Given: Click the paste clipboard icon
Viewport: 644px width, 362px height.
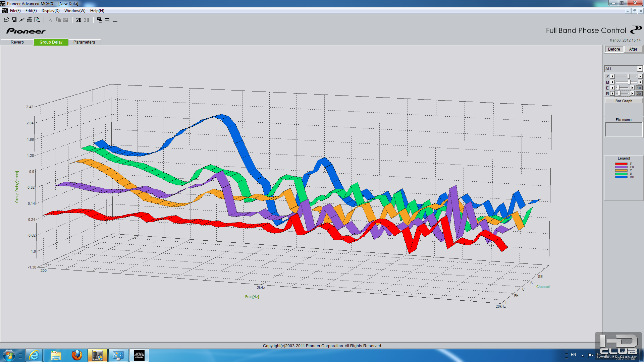Looking at the screenshot, I should (x=66, y=20).
